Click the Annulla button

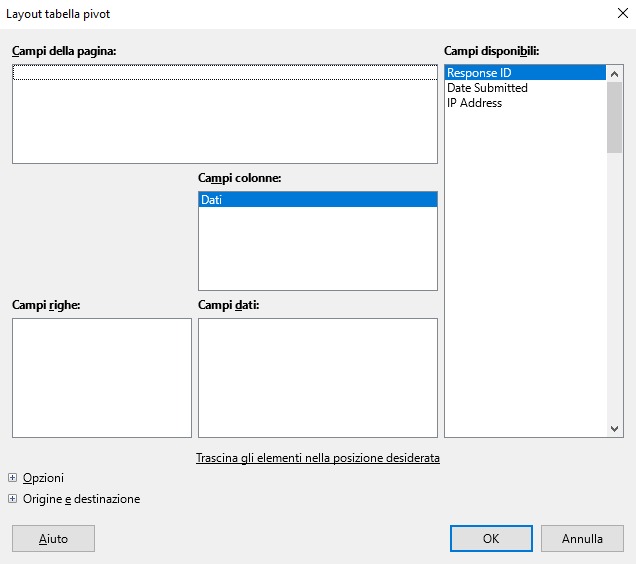pyautogui.click(x=582, y=538)
